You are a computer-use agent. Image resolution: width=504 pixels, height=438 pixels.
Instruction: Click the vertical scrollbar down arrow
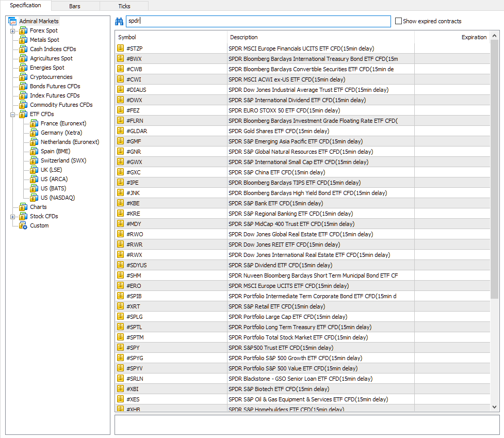[x=495, y=407]
